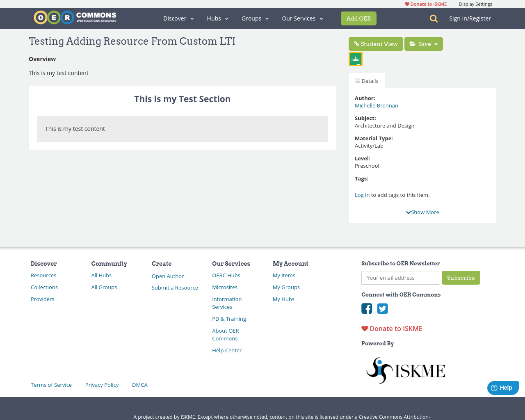
Task: Expand the Show More details section
Action: (x=422, y=212)
